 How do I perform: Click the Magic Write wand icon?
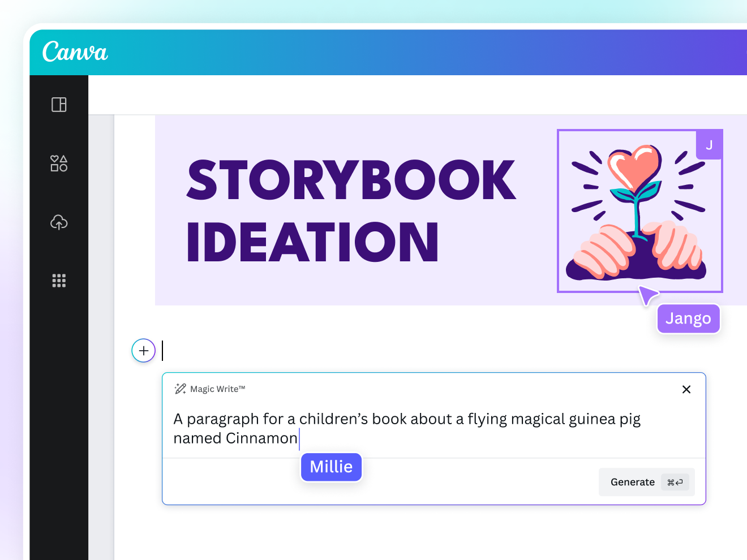click(181, 389)
